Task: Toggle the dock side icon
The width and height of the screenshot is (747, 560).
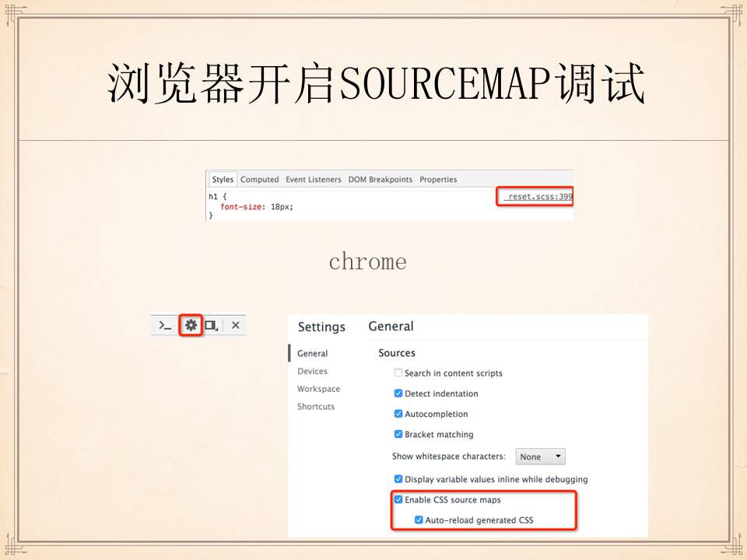Action: [211, 325]
